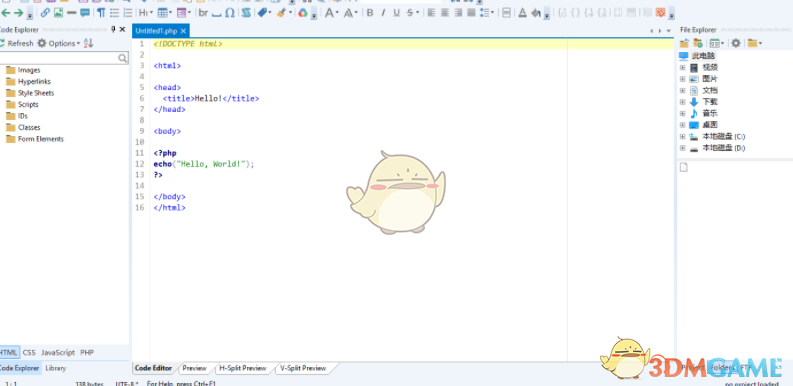
Task: Close the Code Explorer panel
Action: tap(122, 30)
